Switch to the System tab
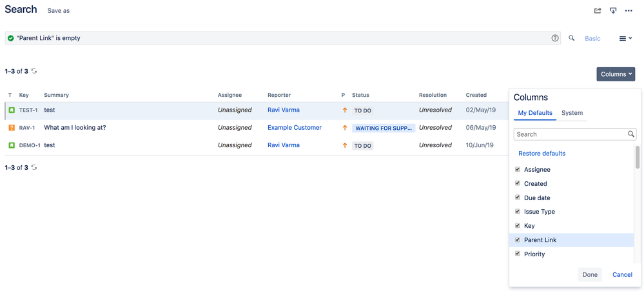The height and width of the screenshot is (295, 644). pos(572,113)
